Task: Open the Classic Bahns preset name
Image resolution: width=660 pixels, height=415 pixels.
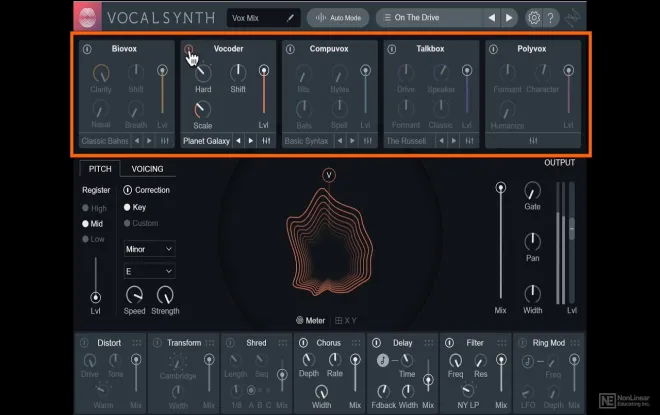Action: click(x=105, y=141)
